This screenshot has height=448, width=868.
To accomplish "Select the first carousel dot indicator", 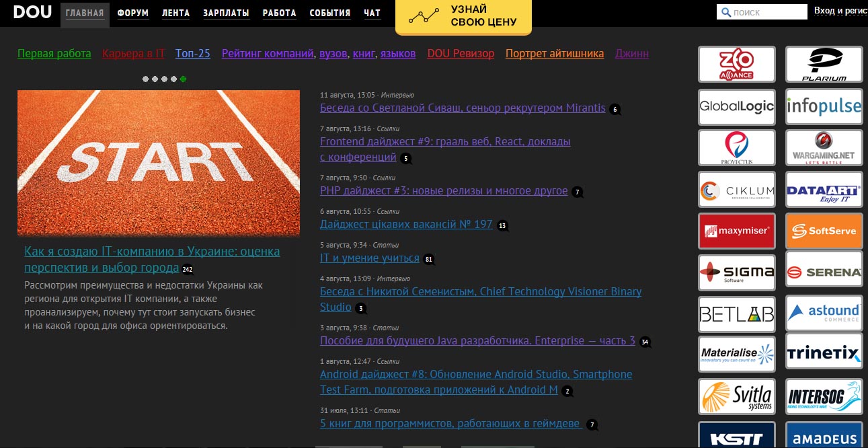I will [145, 79].
